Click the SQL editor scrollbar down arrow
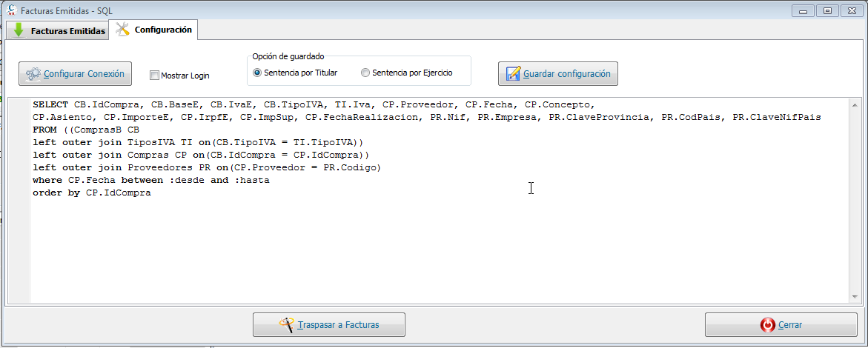Viewport: 868px width, 348px height. click(855, 298)
